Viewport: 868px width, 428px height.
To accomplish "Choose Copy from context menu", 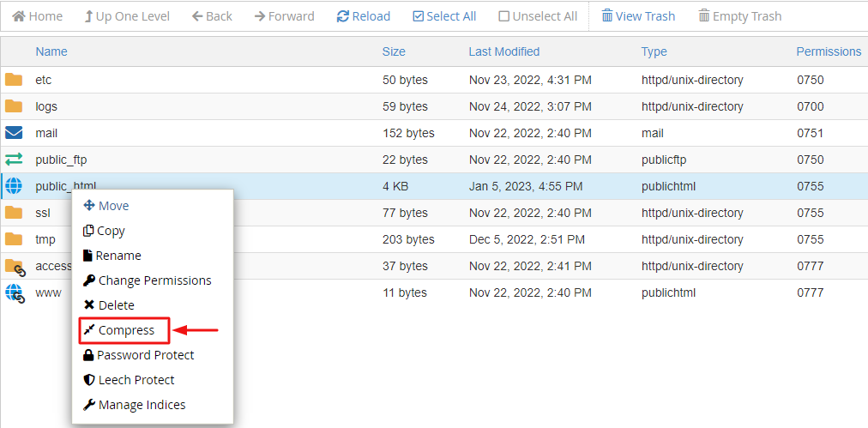I will pos(104,231).
